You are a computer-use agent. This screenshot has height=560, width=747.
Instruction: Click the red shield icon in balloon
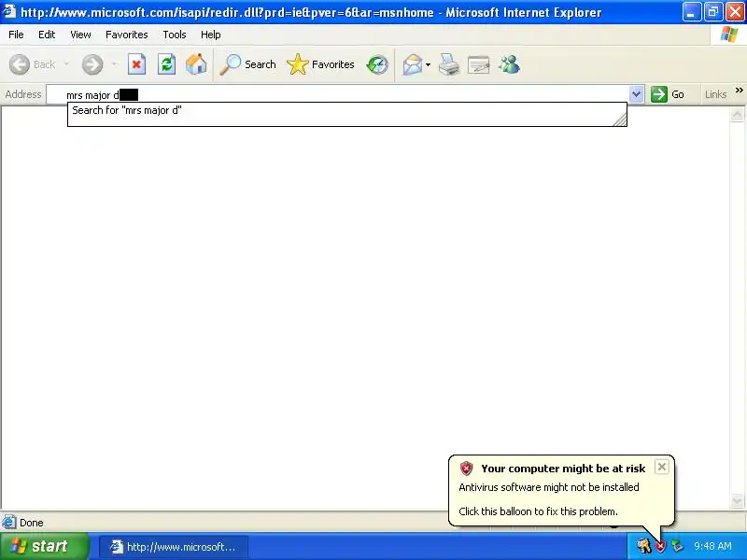tap(466, 469)
